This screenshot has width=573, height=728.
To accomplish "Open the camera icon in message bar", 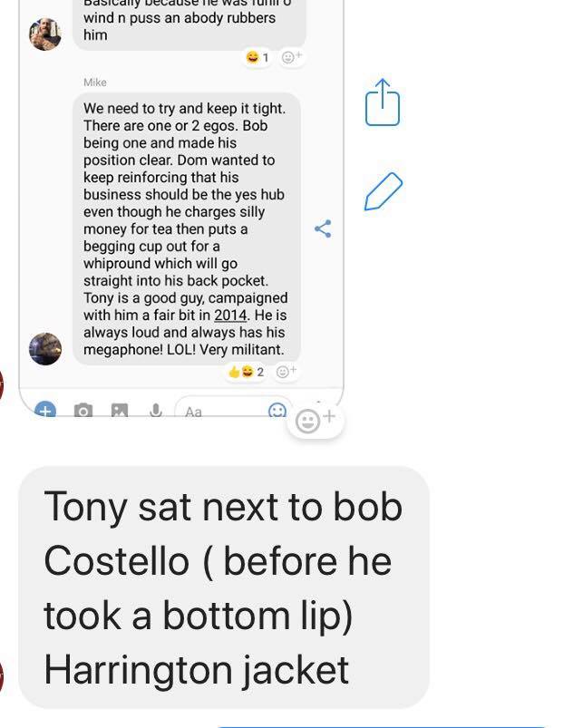I will [83, 411].
